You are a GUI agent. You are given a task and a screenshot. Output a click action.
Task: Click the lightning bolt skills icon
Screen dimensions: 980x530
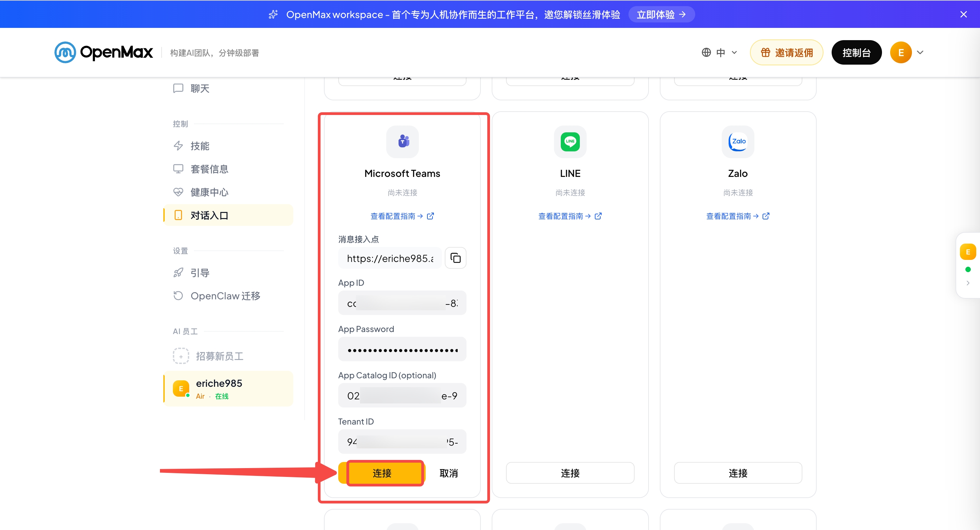(178, 146)
